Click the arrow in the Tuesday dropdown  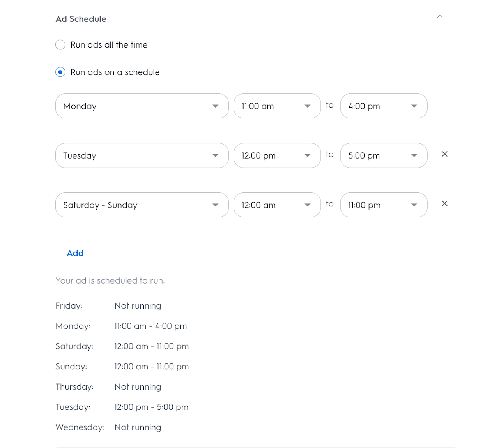point(215,155)
